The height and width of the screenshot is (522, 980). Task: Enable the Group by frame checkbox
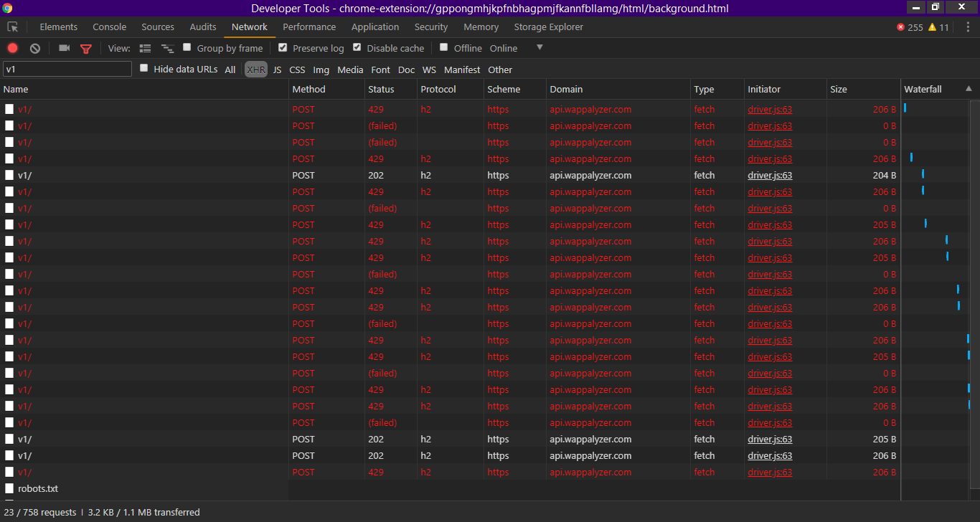pos(187,47)
